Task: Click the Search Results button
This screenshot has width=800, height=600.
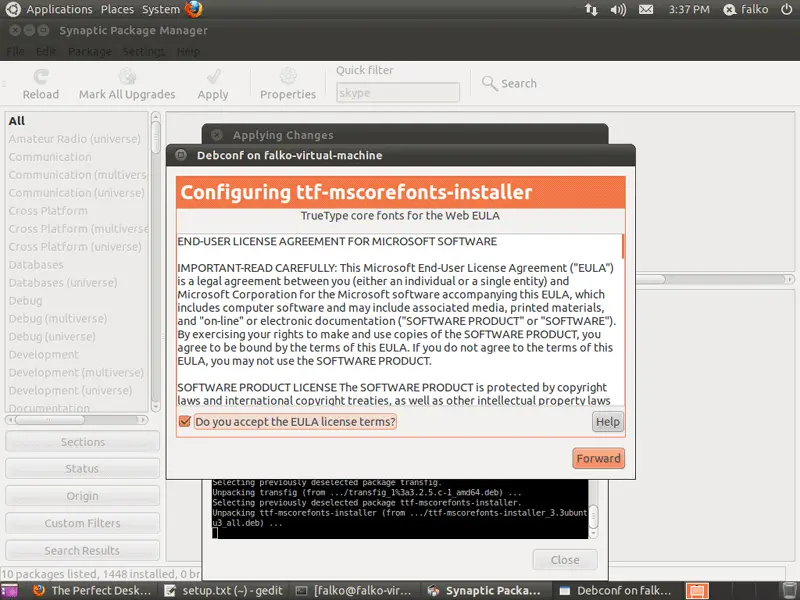Action: tap(83, 551)
